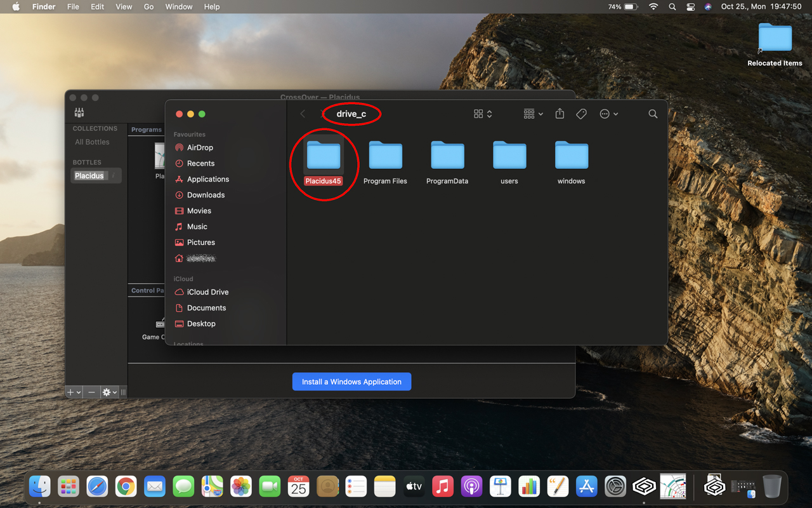The image size is (812, 508).
Task: Select All Bottles in CrossOver collections
Action: 93,142
